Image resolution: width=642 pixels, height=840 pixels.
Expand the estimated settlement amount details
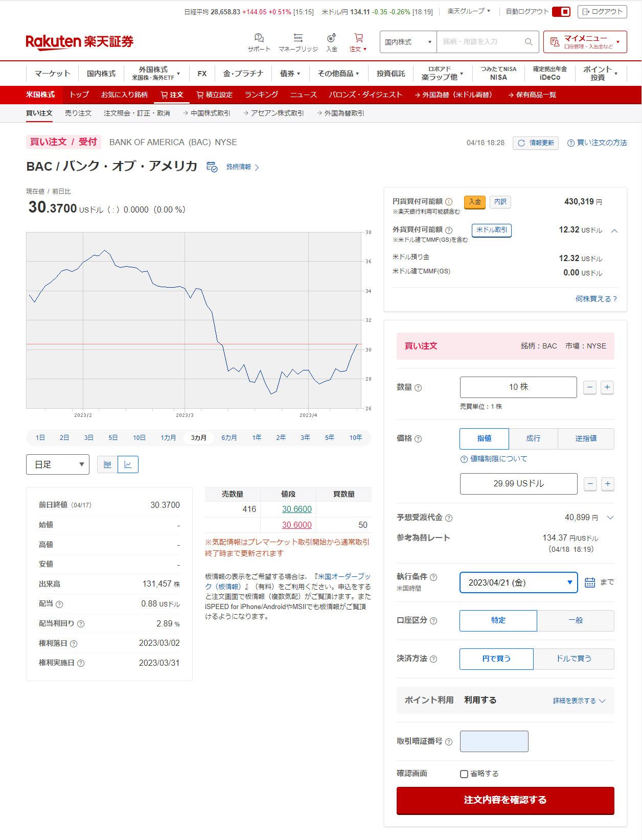pyautogui.click(x=610, y=518)
